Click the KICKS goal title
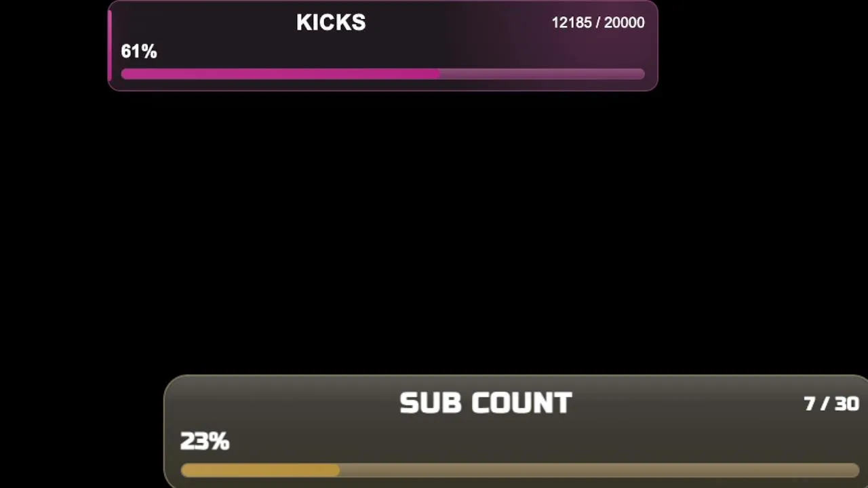The height and width of the screenshot is (488, 868). [x=331, y=22]
